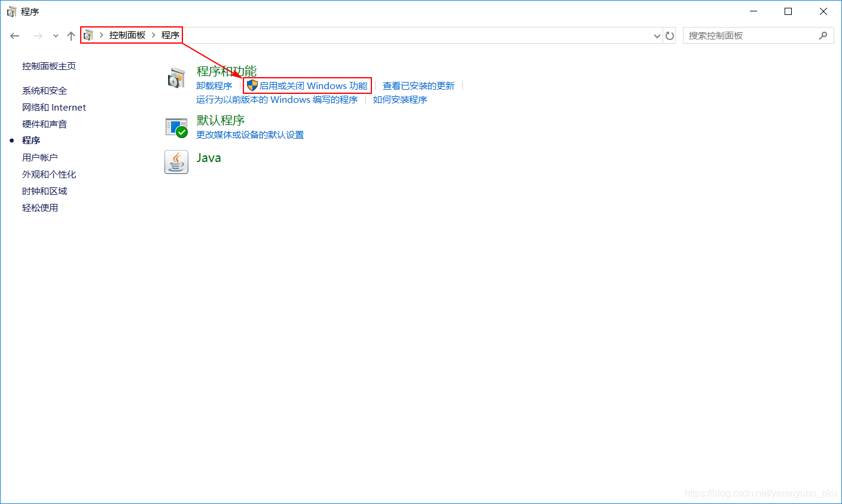Viewport: 842px width, 504px height.
Task: Open 用户帐户 category
Action: pyautogui.click(x=40, y=158)
